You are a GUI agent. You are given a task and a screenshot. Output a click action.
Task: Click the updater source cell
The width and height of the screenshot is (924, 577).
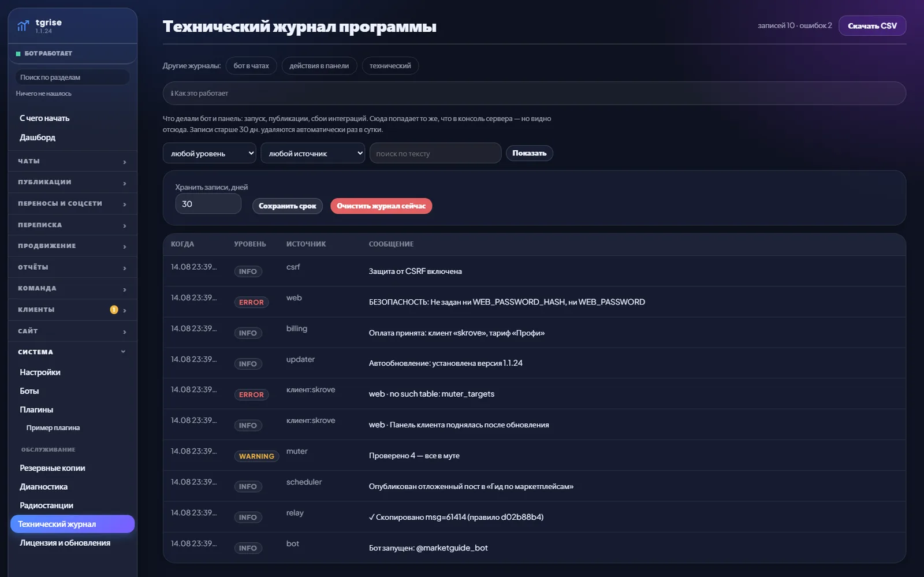click(300, 359)
